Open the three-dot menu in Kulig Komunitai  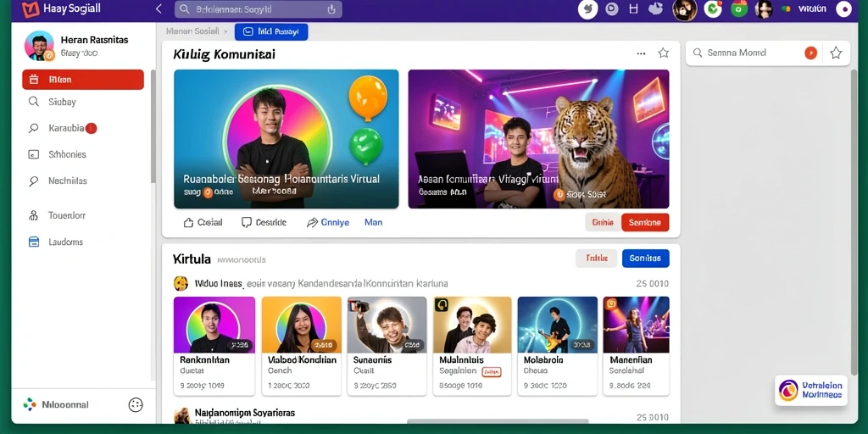click(x=641, y=53)
